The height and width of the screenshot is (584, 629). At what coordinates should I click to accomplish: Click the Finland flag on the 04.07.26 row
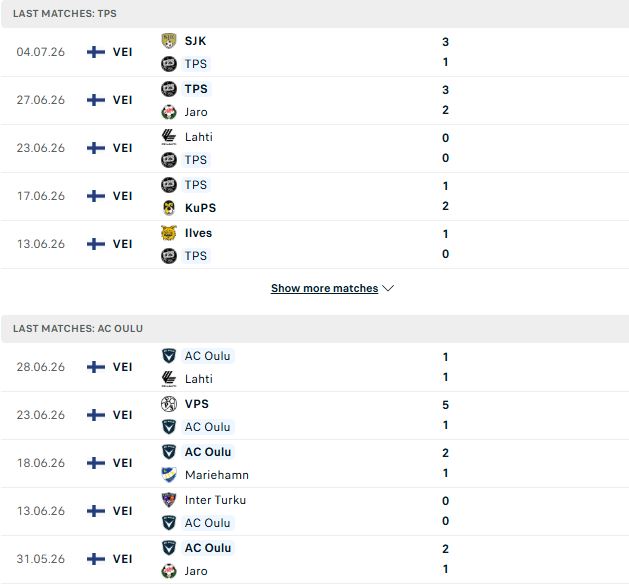(x=96, y=52)
